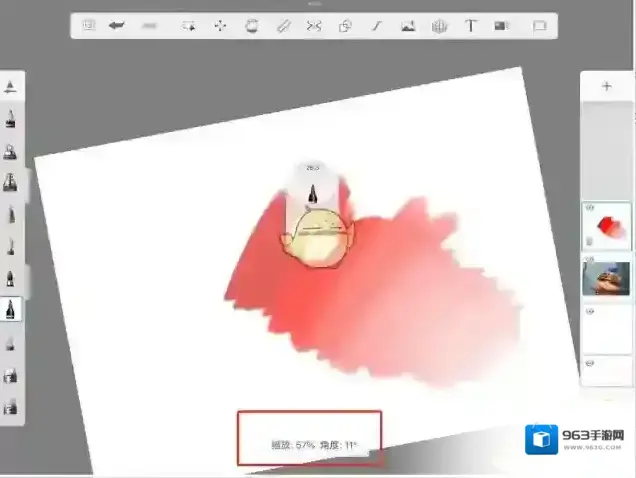Select the third brush in the palette
Viewport: 636px width, 478px height.
point(11,182)
